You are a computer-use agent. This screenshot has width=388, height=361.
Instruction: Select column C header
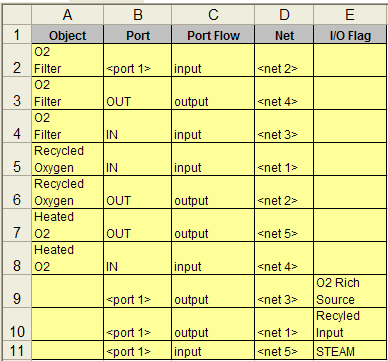click(213, 15)
